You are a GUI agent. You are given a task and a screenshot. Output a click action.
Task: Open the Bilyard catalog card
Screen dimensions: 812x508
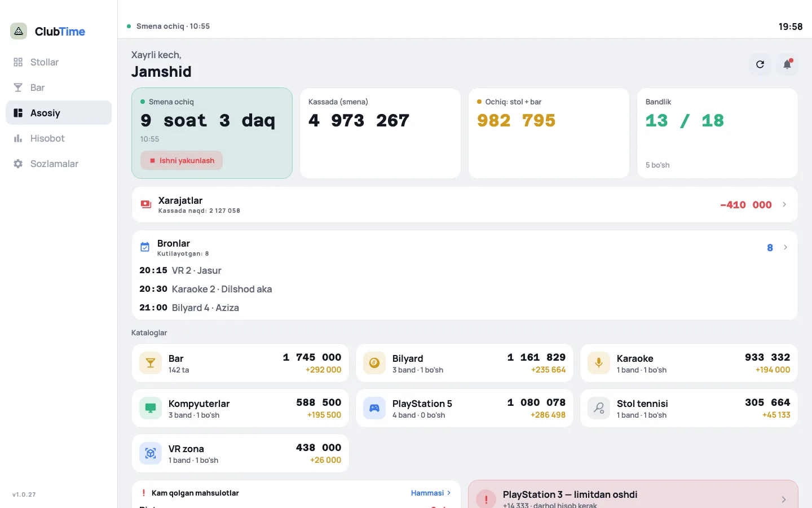465,363
